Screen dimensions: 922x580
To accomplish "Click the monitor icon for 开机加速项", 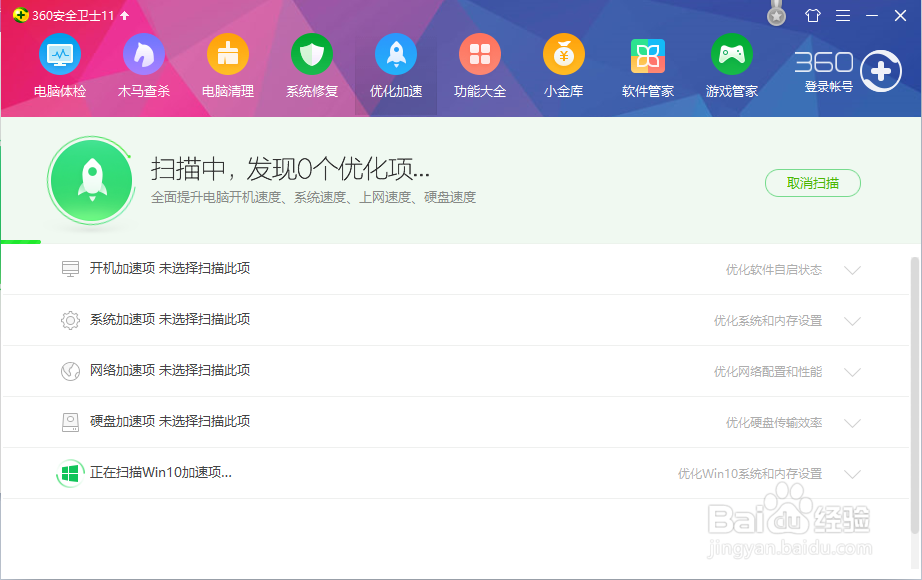I will tap(71, 269).
